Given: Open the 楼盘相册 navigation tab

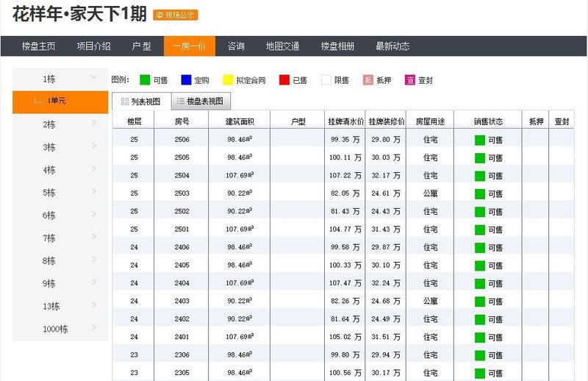Looking at the screenshot, I should pos(337,46).
